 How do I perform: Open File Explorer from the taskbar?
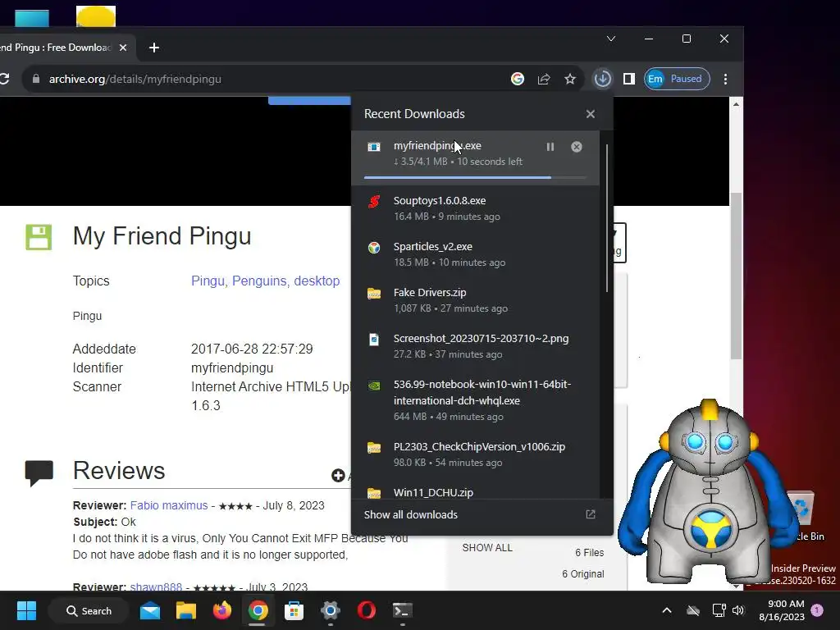pyautogui.click(x=186, y=610)
